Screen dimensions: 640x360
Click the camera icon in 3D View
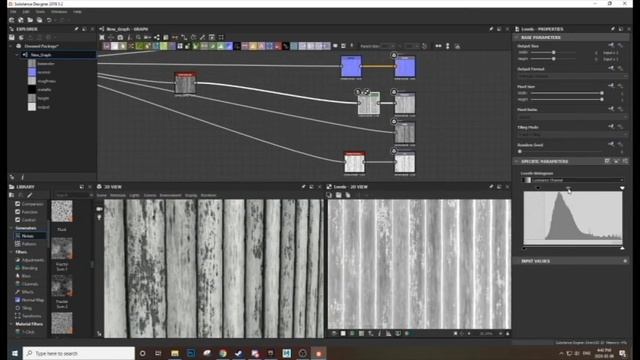point(99,209)
